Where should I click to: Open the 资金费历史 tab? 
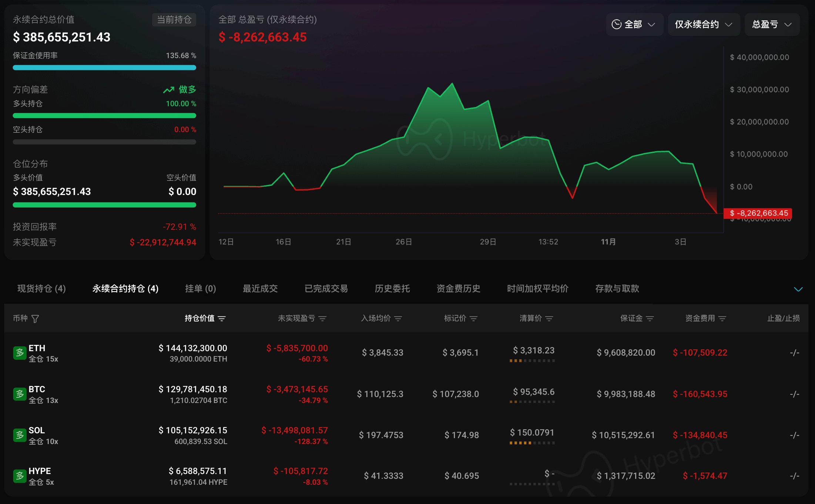pos(458,289)
